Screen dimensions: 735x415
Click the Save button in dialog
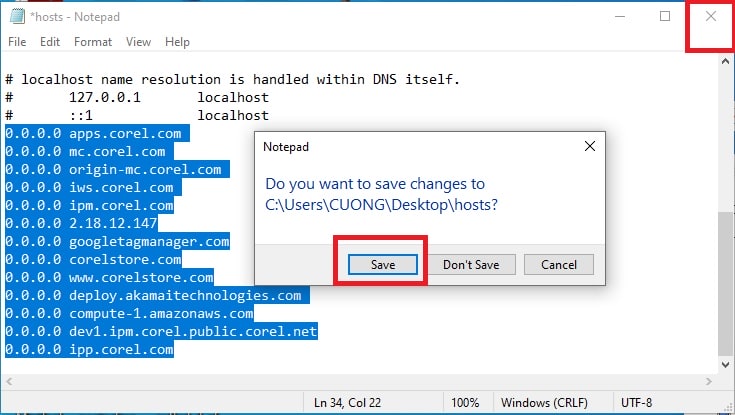pyautogui.click(x=382, y=264)
